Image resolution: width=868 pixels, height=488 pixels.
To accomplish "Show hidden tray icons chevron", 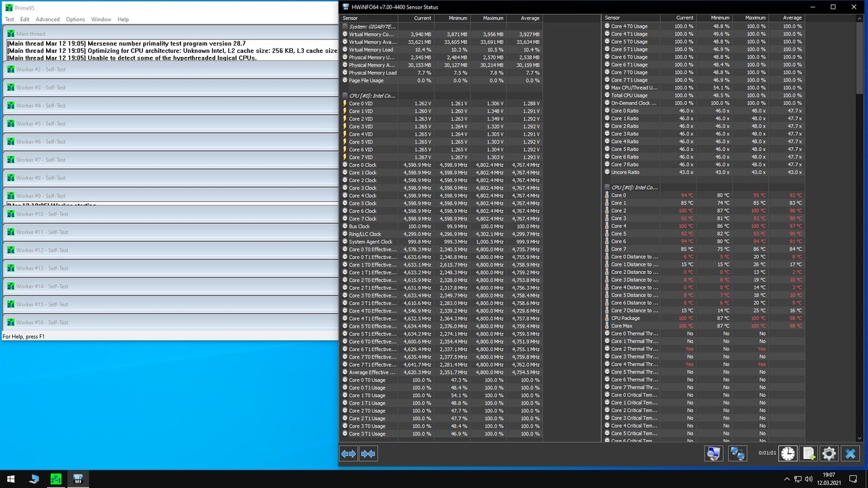I will coord(786,479).
